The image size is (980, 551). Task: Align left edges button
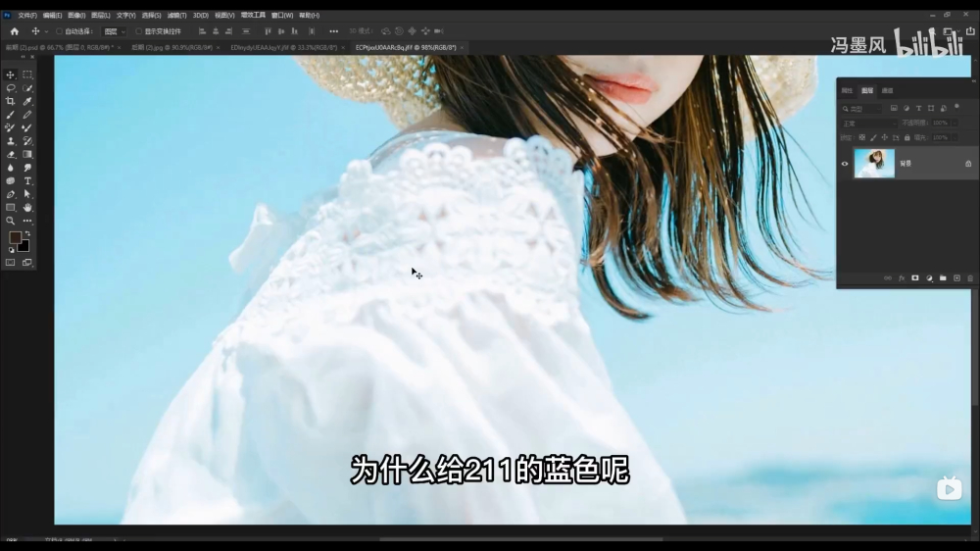point(202,31)
